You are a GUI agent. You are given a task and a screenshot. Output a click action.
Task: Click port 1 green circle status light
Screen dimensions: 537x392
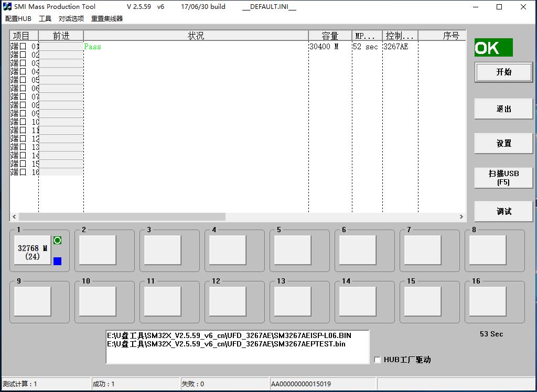coord(58,239)
